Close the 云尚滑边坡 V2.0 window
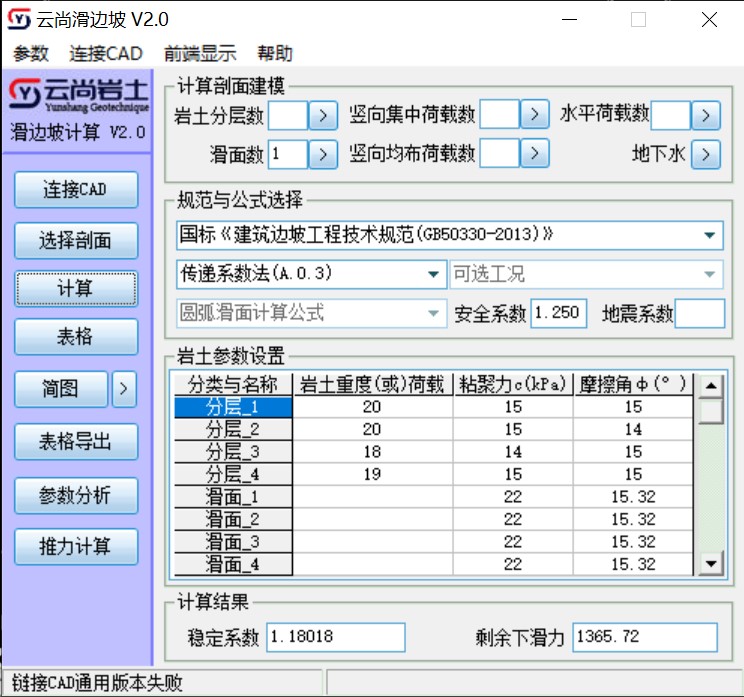 click(x=709, y=20)
